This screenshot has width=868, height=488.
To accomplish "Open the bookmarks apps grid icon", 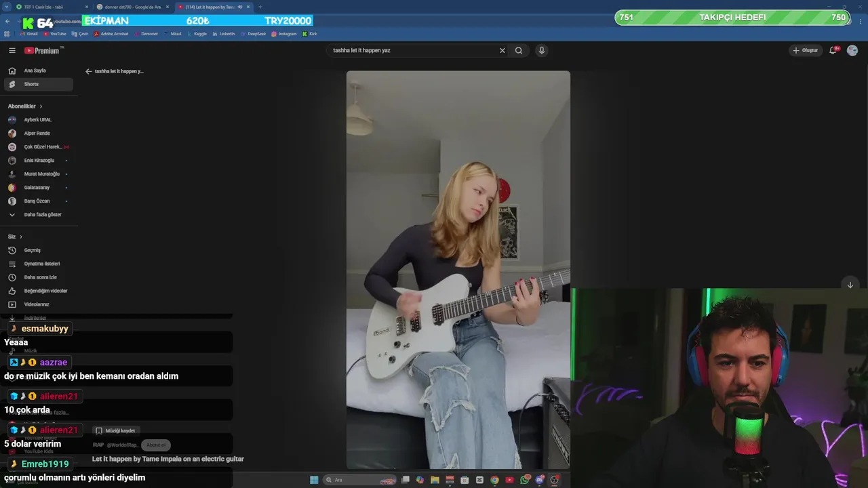I will [x=7, y=33].
